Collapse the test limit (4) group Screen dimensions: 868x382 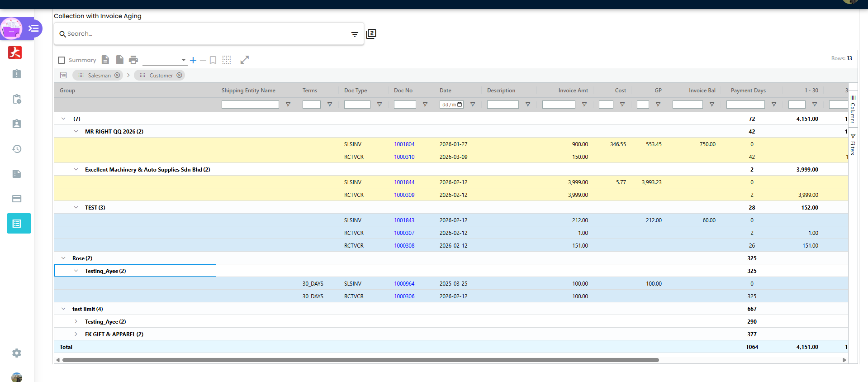coord(63,309)
